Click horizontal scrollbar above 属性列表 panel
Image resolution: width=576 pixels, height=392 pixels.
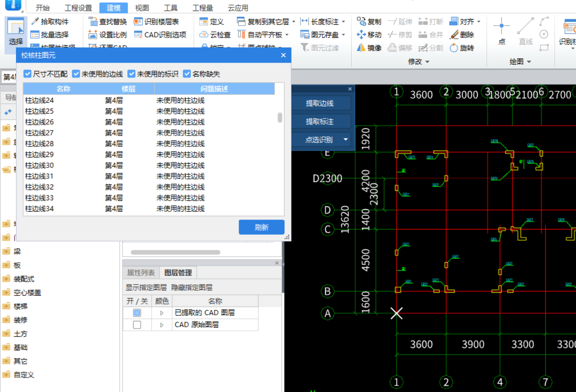pos(175,252)
